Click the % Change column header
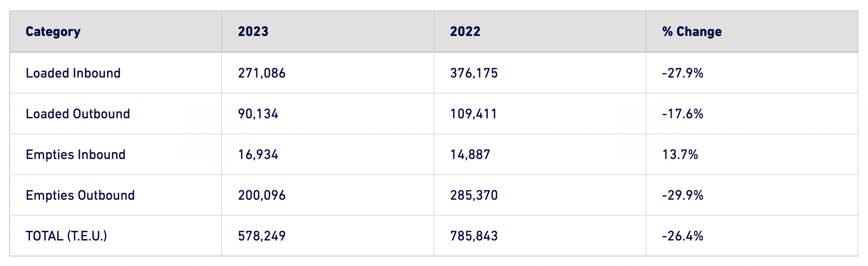Image resolution: width=868 pixels, height=266 pixels. (692, 32)
